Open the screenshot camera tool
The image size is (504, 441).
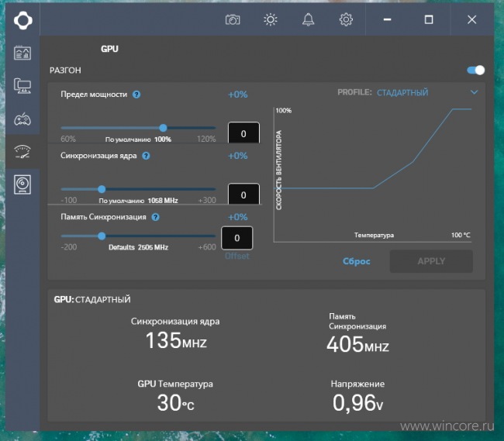point(233,20)
